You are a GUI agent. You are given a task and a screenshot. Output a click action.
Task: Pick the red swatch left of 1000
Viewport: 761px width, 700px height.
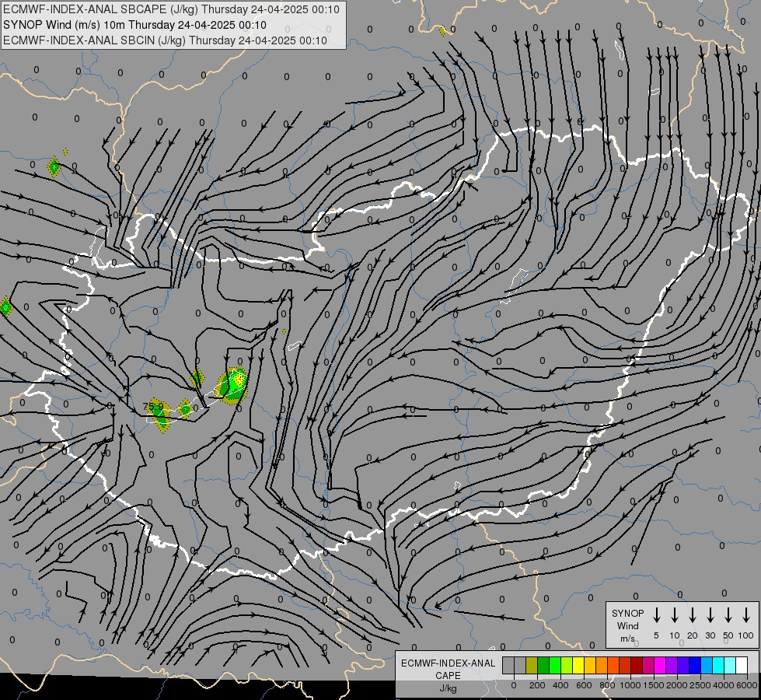(625, 665)
